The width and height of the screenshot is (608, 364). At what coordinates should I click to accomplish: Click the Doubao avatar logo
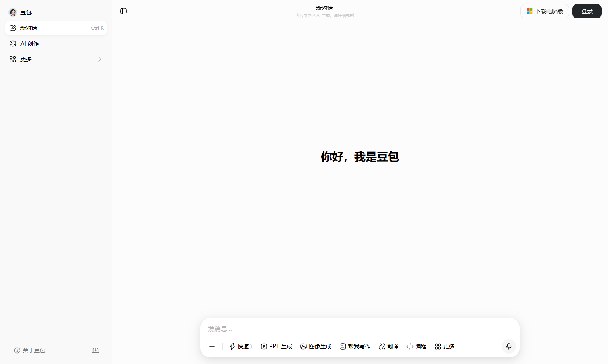[x=13, y=12]
